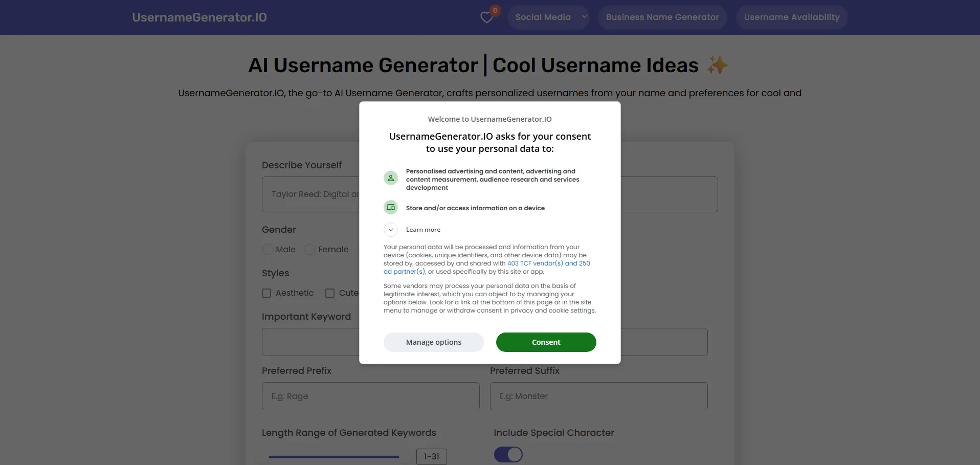Click the device storage icon

[391, 207]
